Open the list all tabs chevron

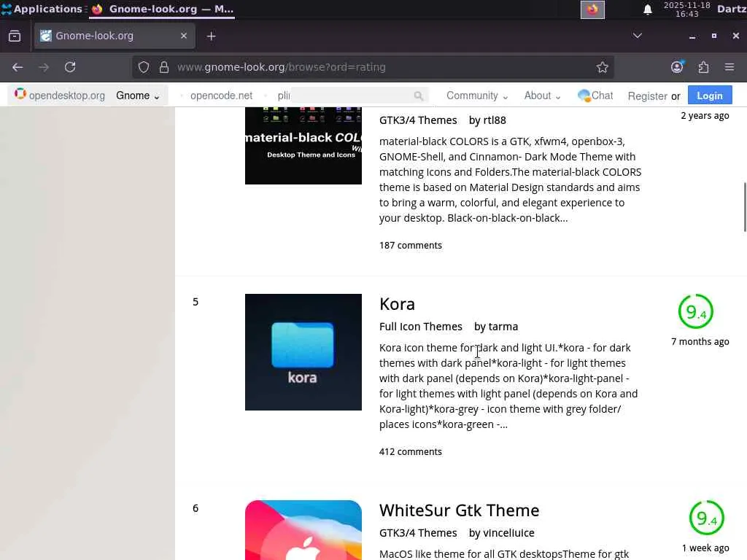[637, 36]
